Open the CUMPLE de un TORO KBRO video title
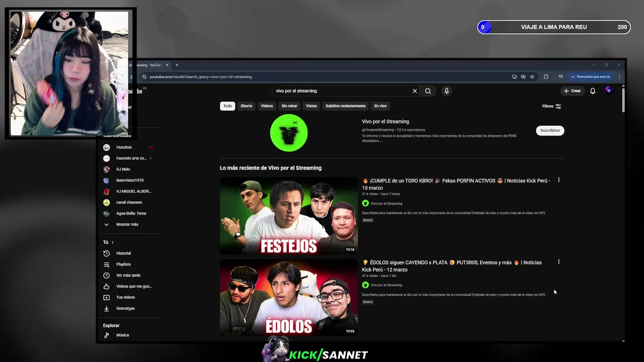Image resolution: width=644 pixels, height=362 pixels. tap(456, 184)
